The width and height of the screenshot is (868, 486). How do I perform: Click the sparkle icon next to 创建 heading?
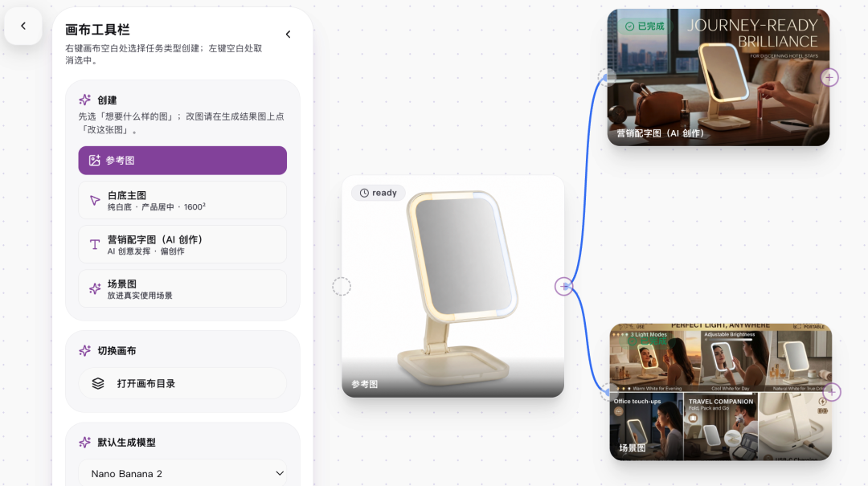pyautogui.click(x=84, y=100)
